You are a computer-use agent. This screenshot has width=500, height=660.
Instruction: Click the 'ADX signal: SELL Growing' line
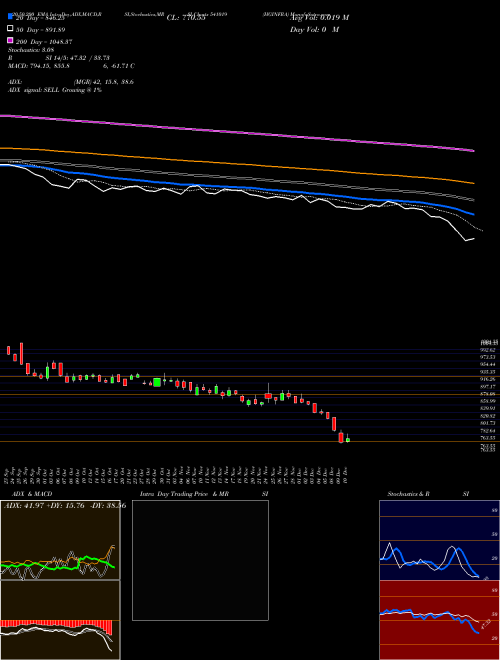click(55, 90)
